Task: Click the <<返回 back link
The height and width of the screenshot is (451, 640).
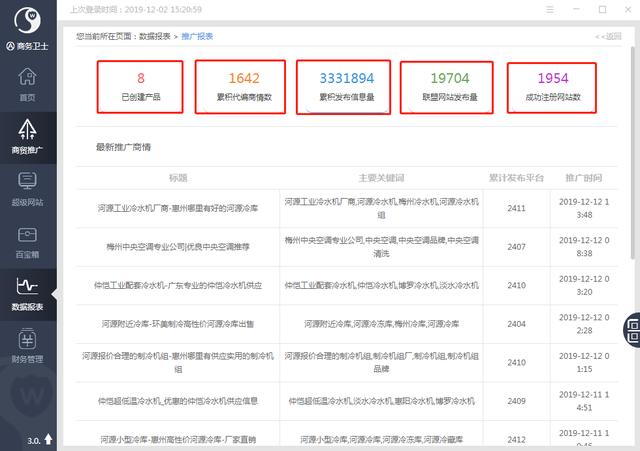Action: pos(607,36)
